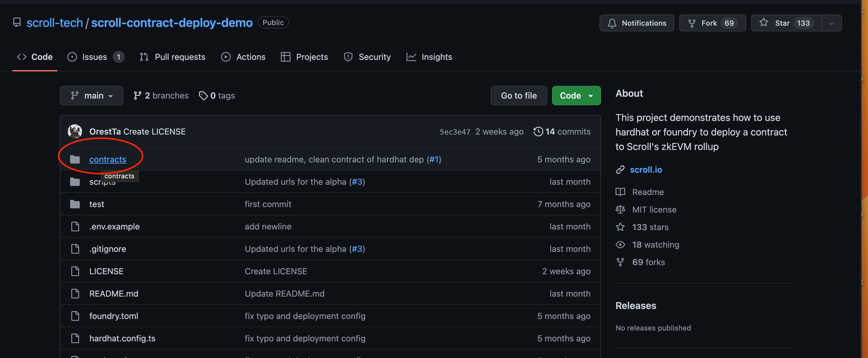
Task: Click OrestTa's avatar thumbnail
Action: pyautogui.click(x=75, y=132)
